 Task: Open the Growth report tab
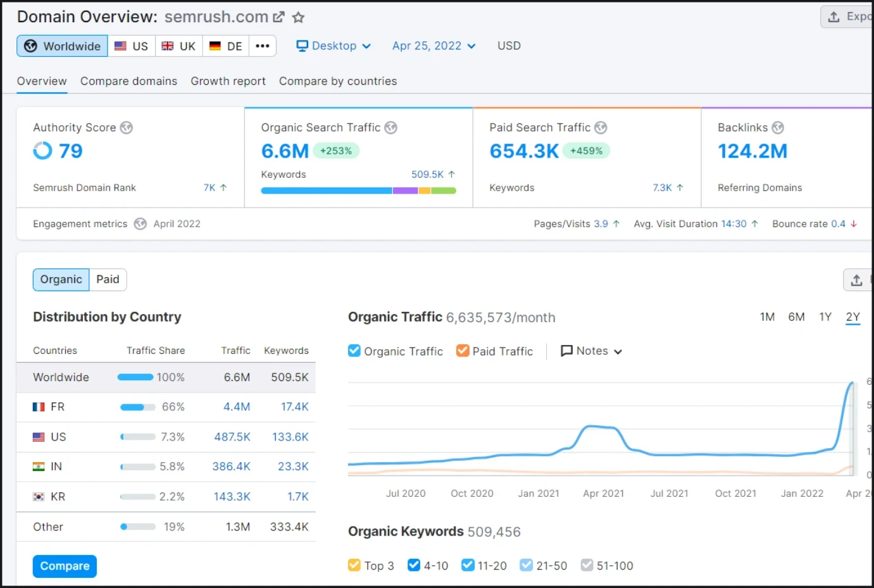(228, 81)
